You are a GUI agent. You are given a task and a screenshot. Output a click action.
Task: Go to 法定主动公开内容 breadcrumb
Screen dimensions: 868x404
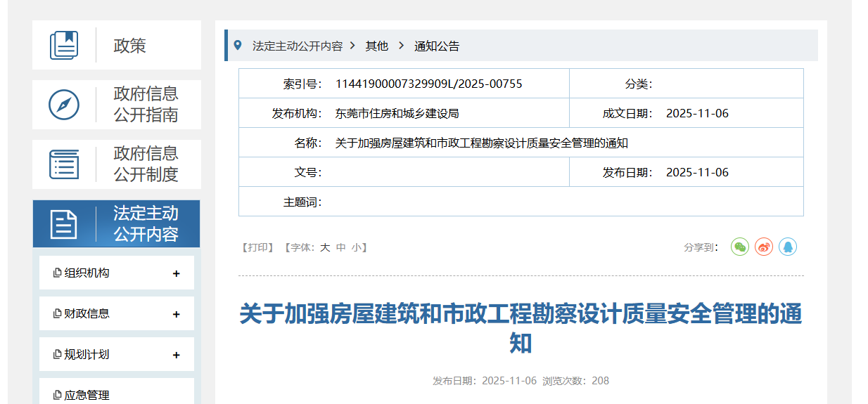coord(297,46)
